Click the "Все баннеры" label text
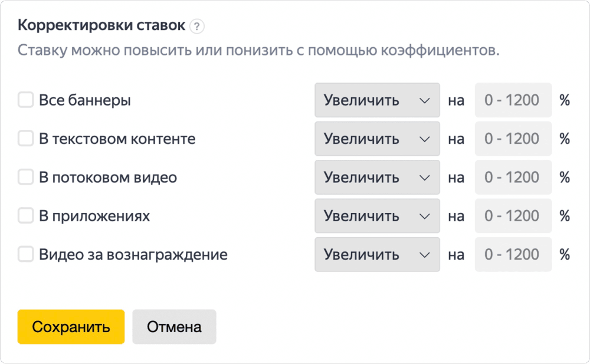The height and width of the screenshot is (364, 590). 85,100
